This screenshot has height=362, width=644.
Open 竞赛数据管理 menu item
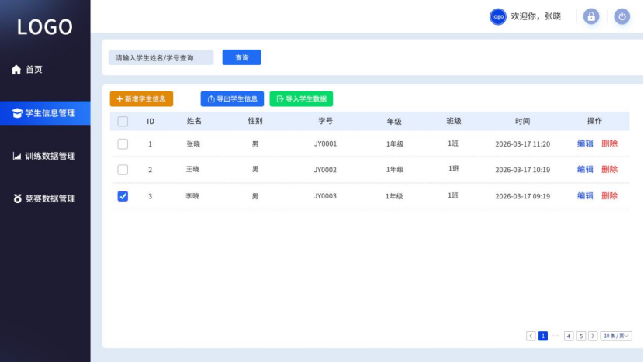point(45,198)
